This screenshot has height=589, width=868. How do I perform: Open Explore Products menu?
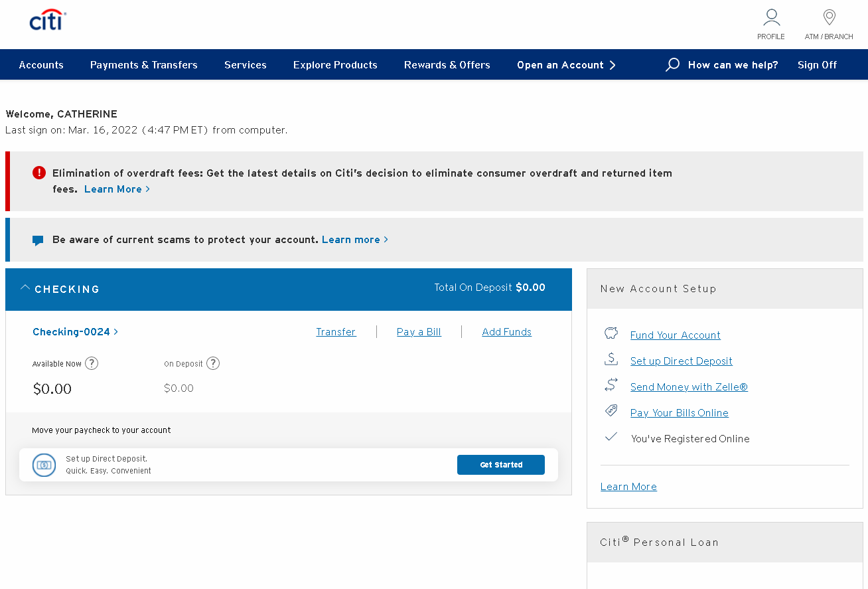335,65
